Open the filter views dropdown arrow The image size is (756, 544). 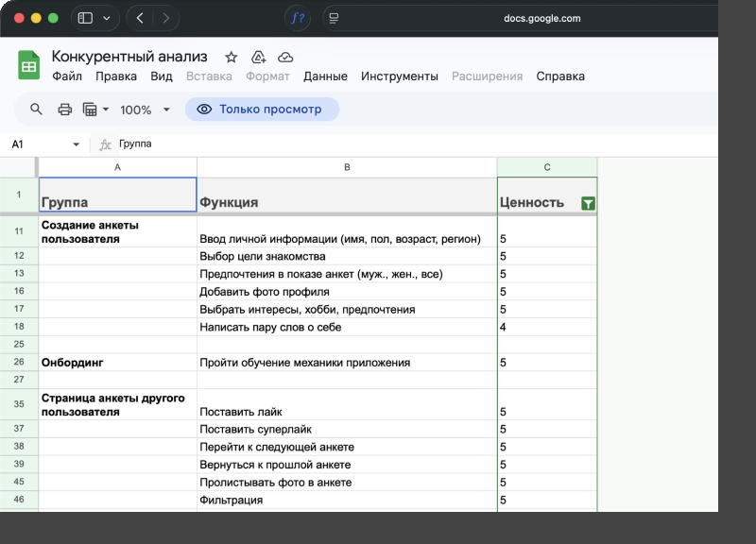(106, 110)
